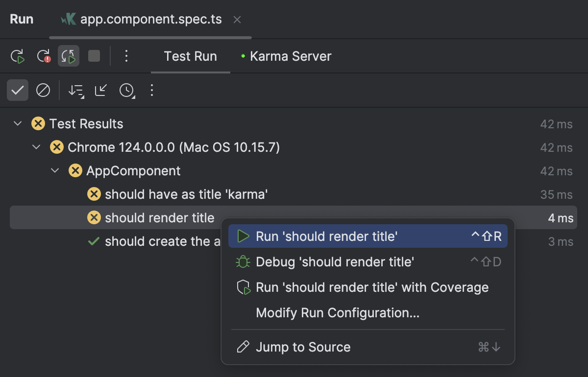Collapse the AppComponent test group

tap(54, 171)
